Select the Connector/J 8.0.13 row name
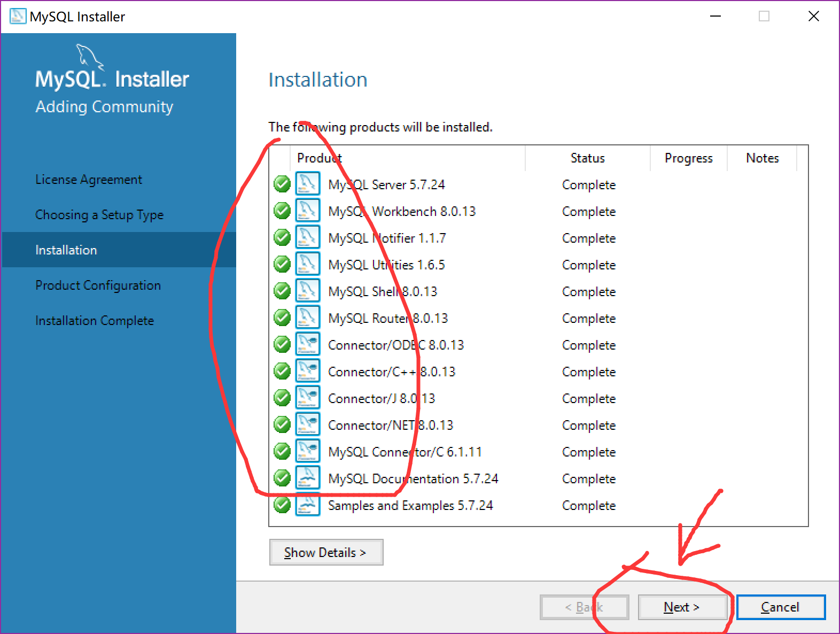Image resolution: width=840 pixels, height=634 pixels. pyautogui.click(x=382, y=399)
